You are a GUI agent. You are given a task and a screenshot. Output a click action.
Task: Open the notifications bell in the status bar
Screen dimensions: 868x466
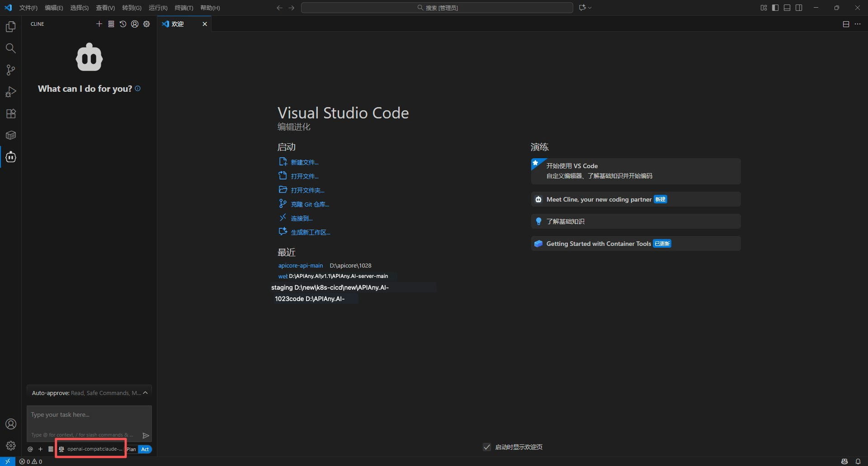click(x=858, y=461)
